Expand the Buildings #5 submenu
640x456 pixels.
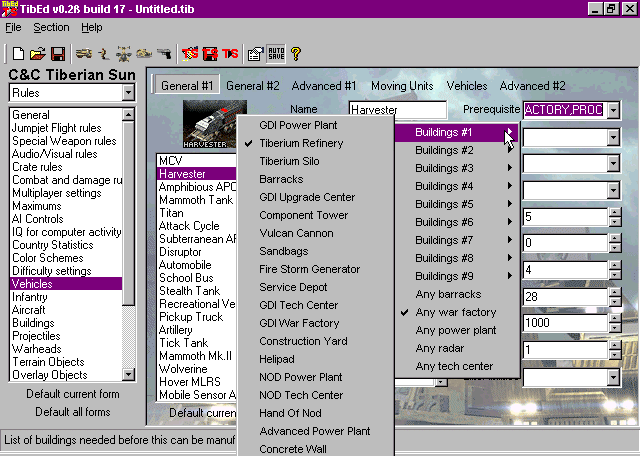pos(458,204)
